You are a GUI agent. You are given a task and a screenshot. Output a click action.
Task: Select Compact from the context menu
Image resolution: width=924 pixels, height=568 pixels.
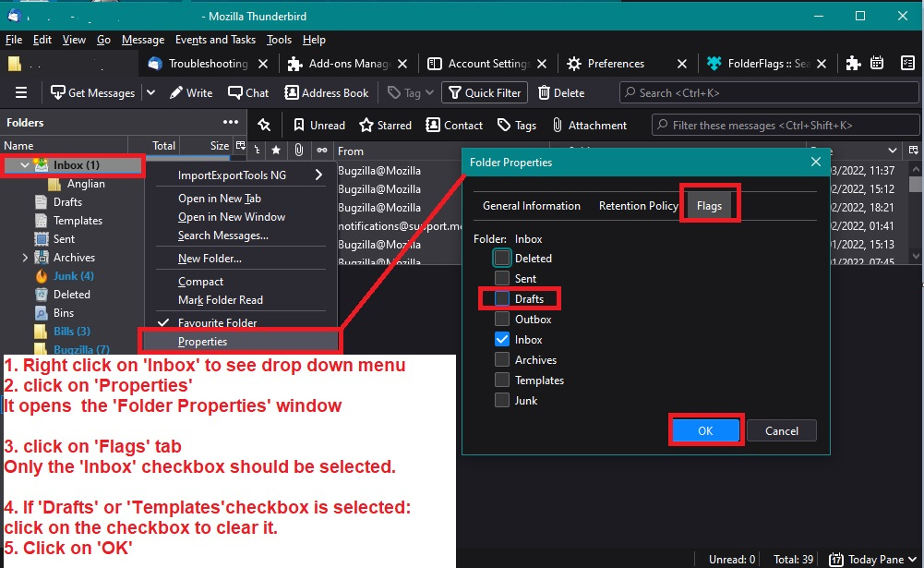[x=200, y=282]
